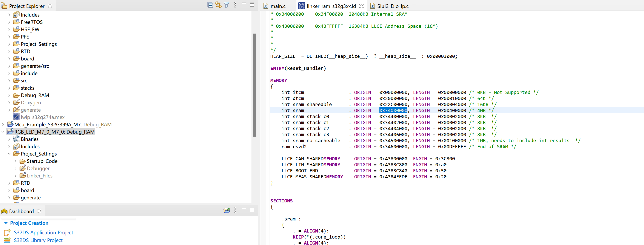
Task: Open Project Explorer filter icon
Action: coord(226,5)
